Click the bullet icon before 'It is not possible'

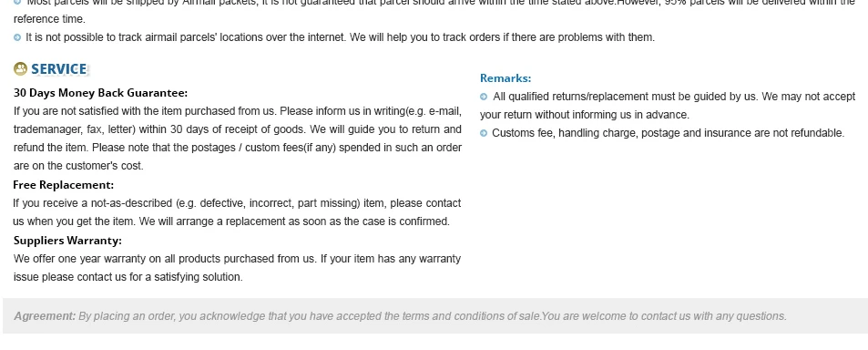[17, 37]
